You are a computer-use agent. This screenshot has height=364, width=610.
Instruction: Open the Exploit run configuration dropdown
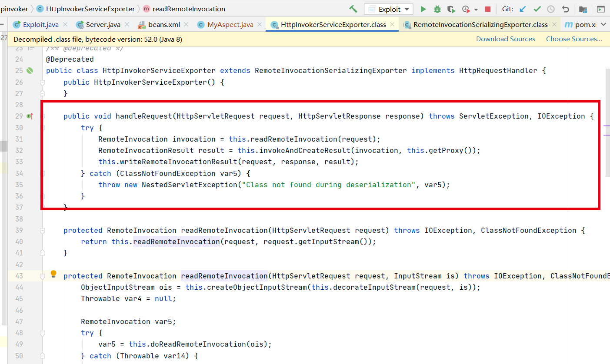388,9
